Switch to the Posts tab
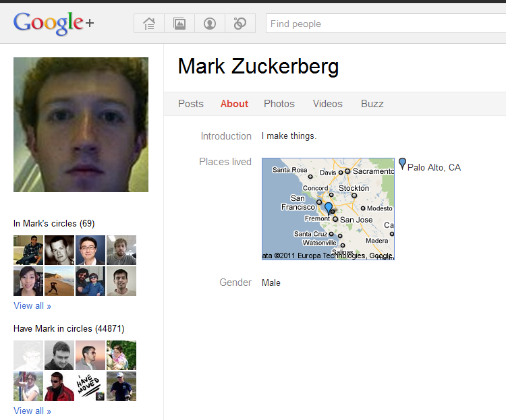 [x=191, y=104]
